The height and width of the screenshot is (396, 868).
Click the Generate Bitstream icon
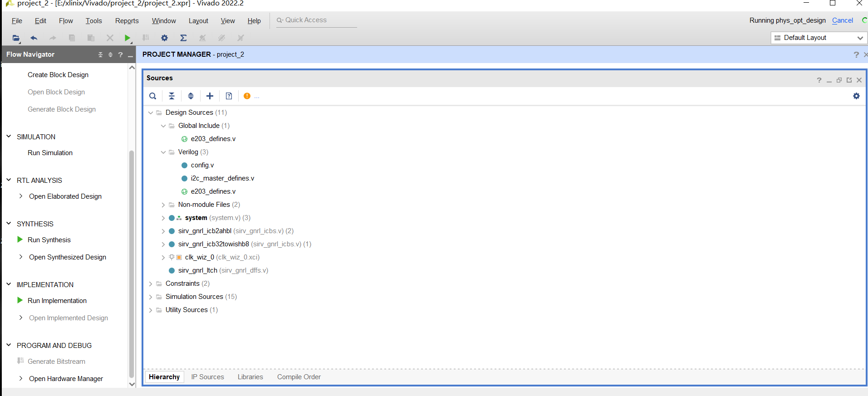click(x=20, y=361)
